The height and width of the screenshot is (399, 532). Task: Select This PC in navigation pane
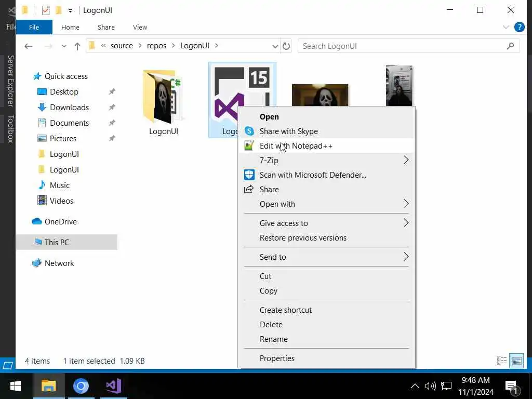pos(66,242)
